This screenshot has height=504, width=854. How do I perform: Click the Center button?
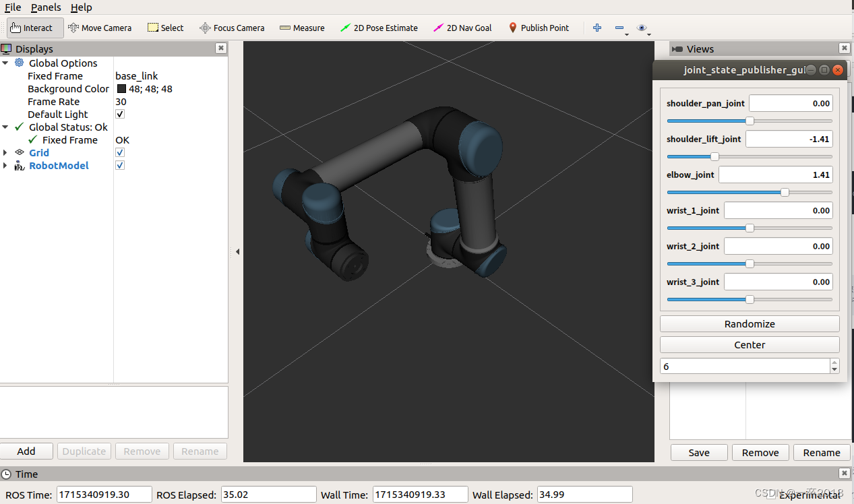point(750,344)
